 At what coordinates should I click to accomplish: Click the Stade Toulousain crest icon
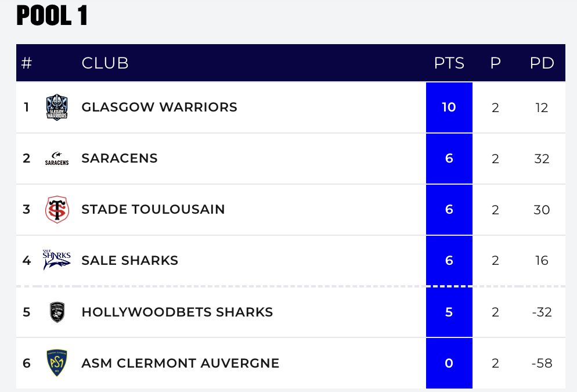pyautogui.click(x=57, y=210)
